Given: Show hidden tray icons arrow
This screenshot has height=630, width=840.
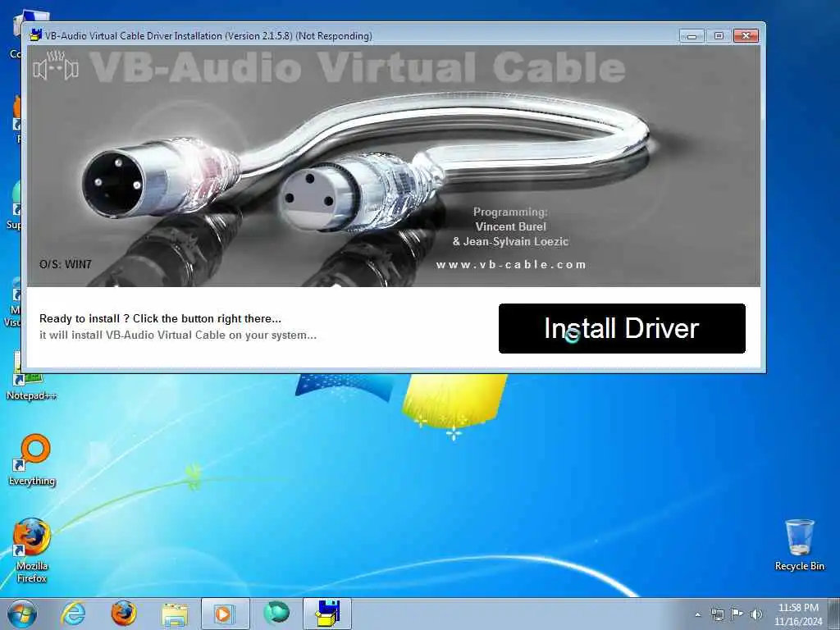Looking at the screenshot, I should [x=698, y=614].
